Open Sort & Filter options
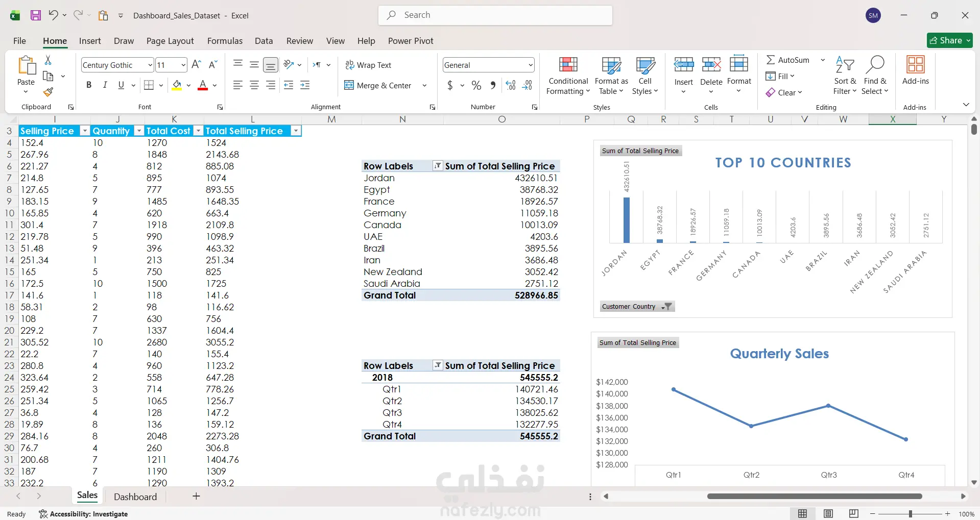This screenshot has height=520, width=980. point(845,76)
